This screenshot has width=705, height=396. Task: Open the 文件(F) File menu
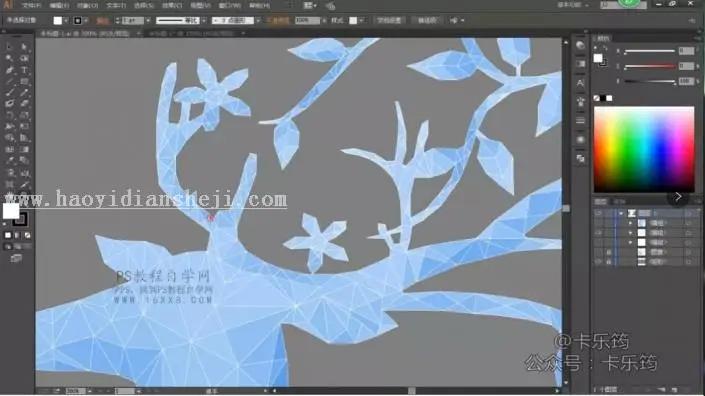(x=31, y=6)
